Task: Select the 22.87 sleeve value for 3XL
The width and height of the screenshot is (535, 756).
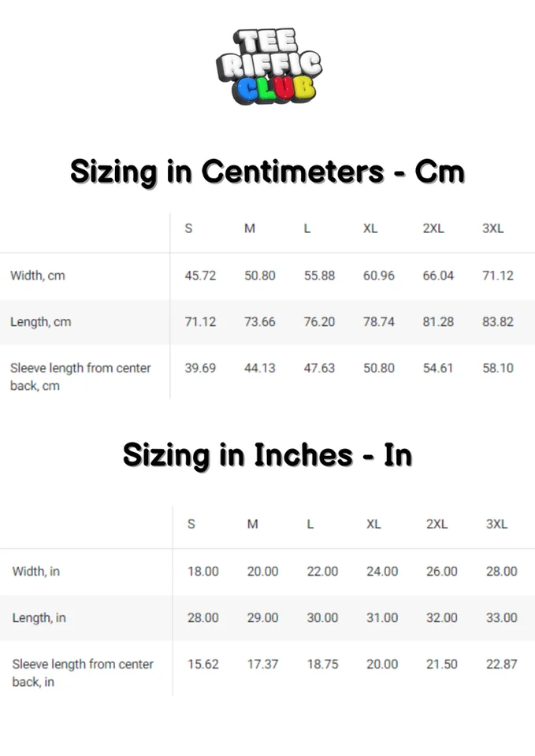Action: pyautogui.click(x=501, y=664)
